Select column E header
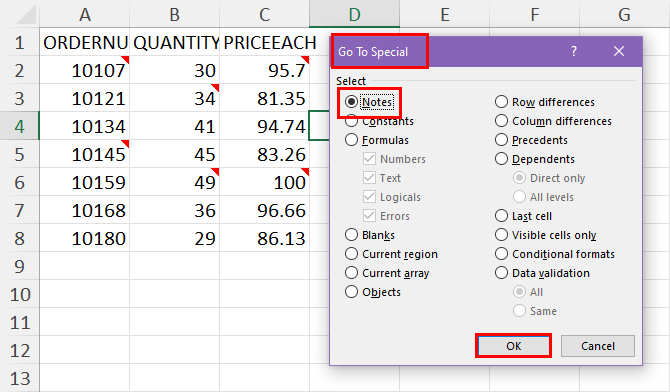This screenshot has height=392, width=670. pos(444,15)
